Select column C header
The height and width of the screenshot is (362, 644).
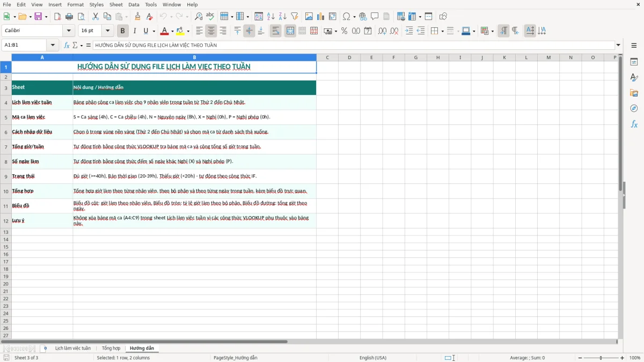[327, 57]
